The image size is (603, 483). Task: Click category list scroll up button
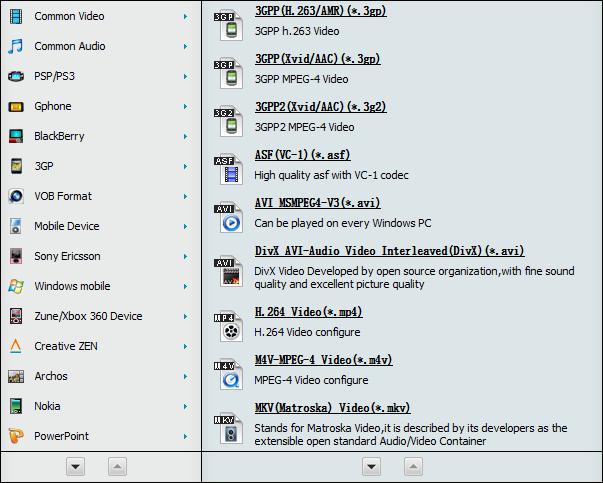pos(117,467)
